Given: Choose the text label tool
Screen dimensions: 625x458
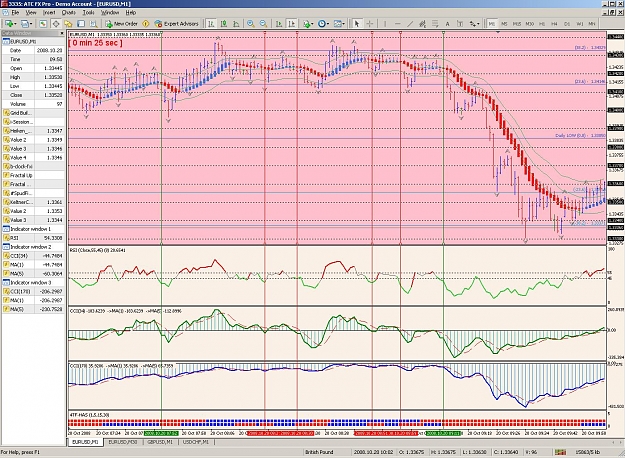Looking at the screenshot, I should [x=460, y=24].
